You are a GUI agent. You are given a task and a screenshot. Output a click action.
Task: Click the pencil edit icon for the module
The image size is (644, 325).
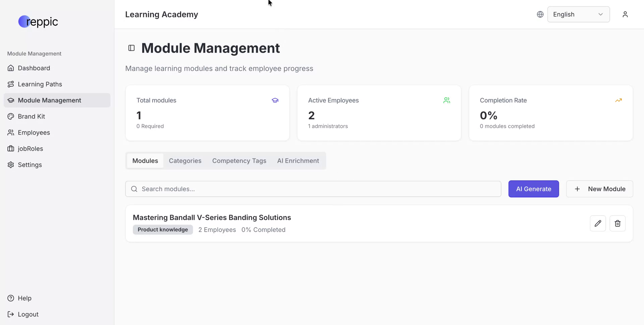click(598, 224)
